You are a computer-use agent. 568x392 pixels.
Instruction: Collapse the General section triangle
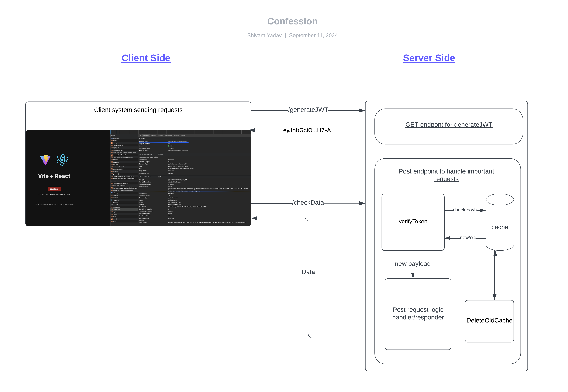(x=139, y=139)
